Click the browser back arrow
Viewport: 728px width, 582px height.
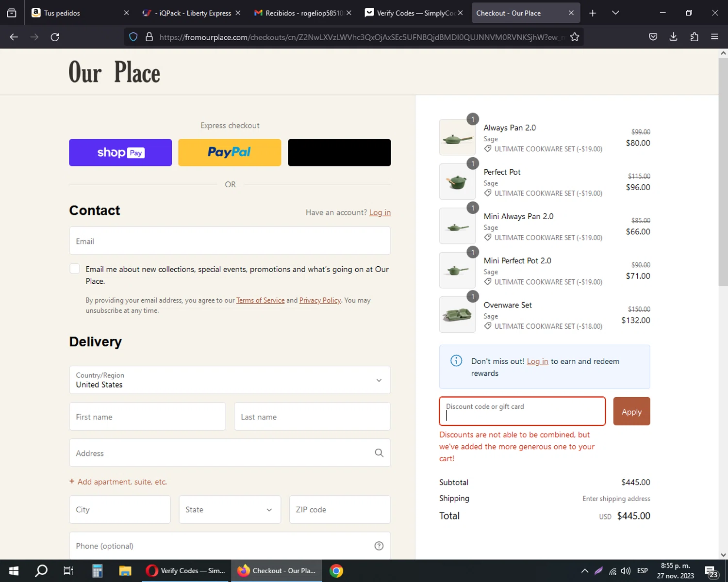pos(14,37)
